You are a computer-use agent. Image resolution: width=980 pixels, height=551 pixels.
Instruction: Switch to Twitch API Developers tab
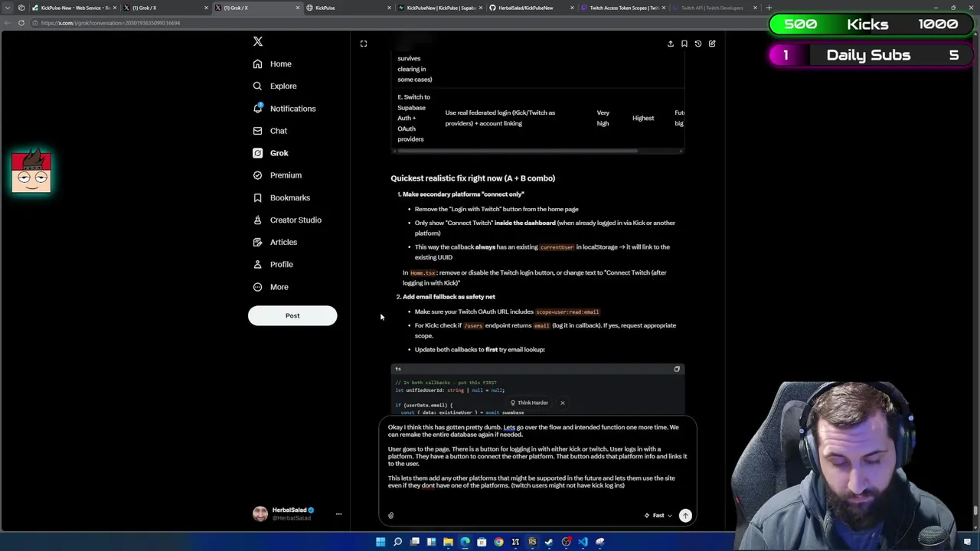click(714, 8)
